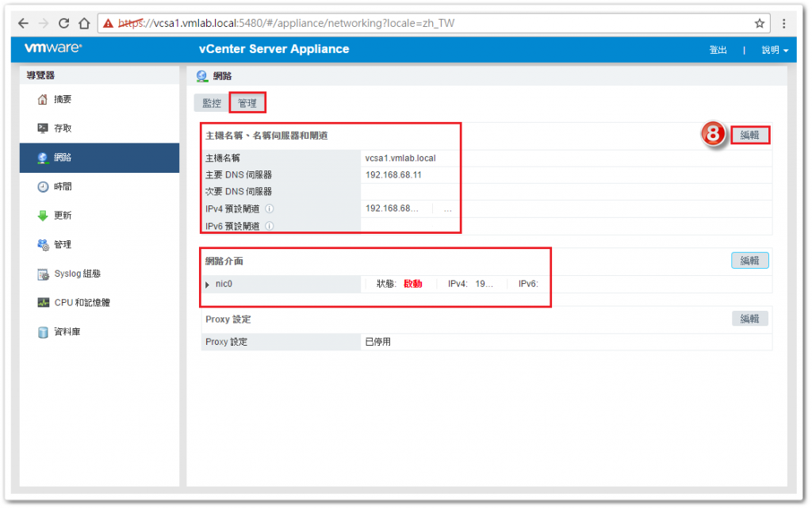Click 編輯 for 網路介面 section
This screenshot has width=812, height=509.
(749, 261)
